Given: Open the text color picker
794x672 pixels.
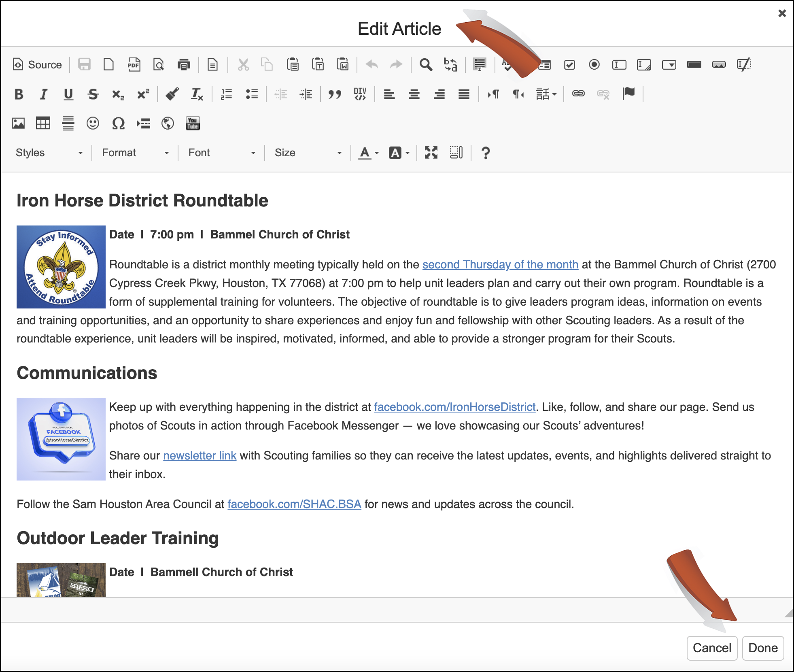Looking at the screenshot, I should point(368,153).
